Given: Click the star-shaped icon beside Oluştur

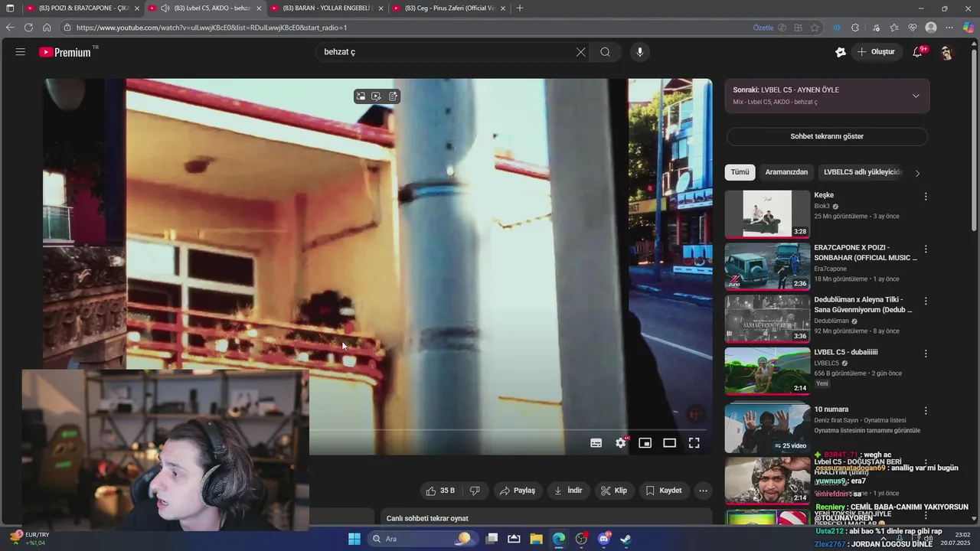Looking at the screenshot, I should (841, 52).
